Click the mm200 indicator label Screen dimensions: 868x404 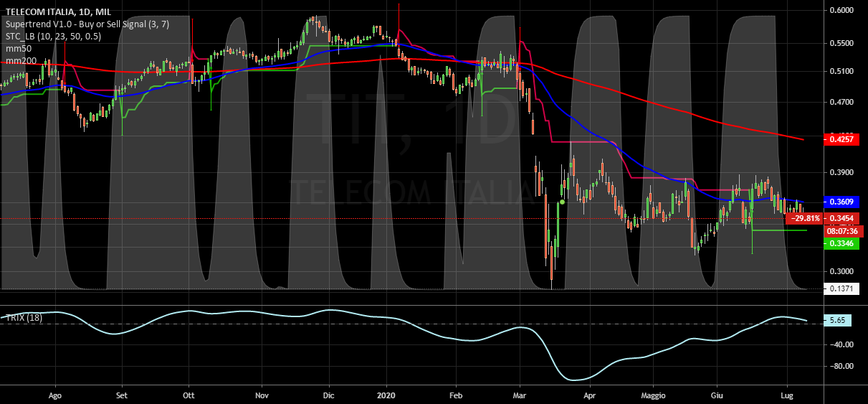click(x=21, y=61)
